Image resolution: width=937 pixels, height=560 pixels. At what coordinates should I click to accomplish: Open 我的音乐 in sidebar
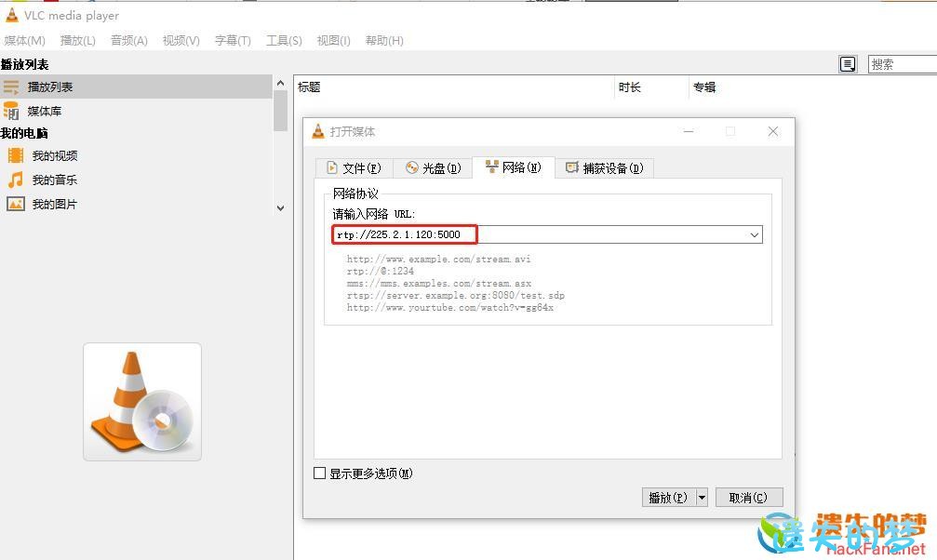[55, 180]
